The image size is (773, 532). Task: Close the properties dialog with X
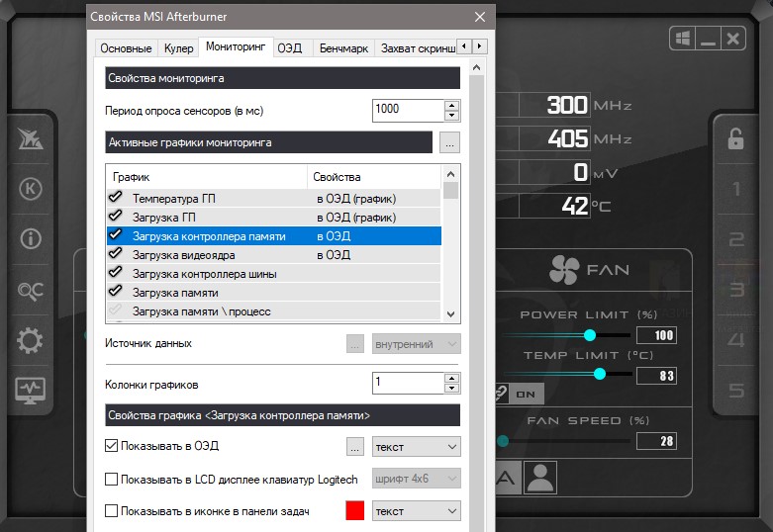tap(480, 17)
